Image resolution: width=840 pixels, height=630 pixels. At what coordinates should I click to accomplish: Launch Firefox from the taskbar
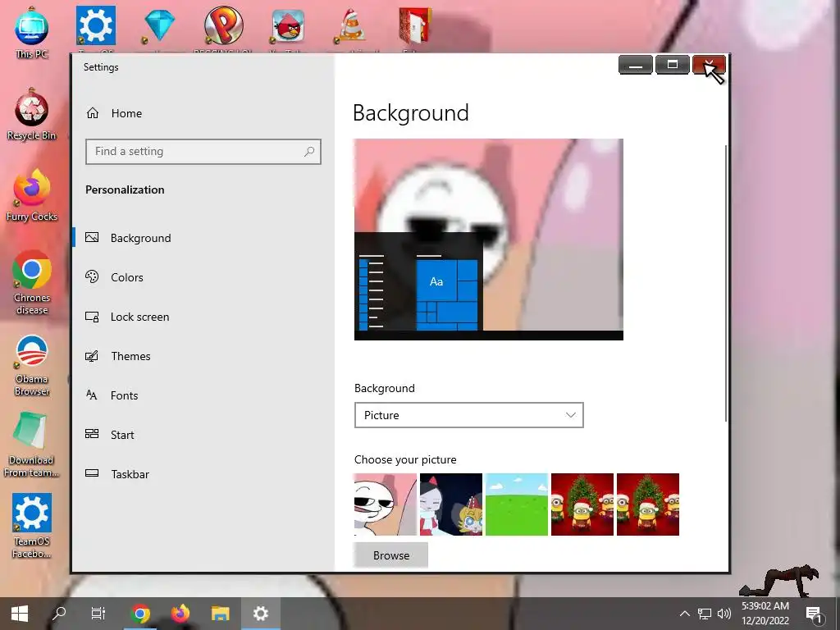[x=180, y=614]
